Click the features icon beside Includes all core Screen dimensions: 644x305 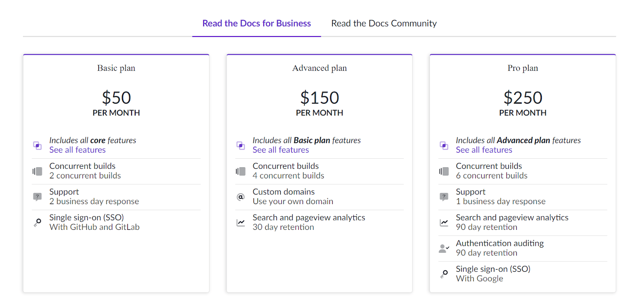tap(37, 145)
